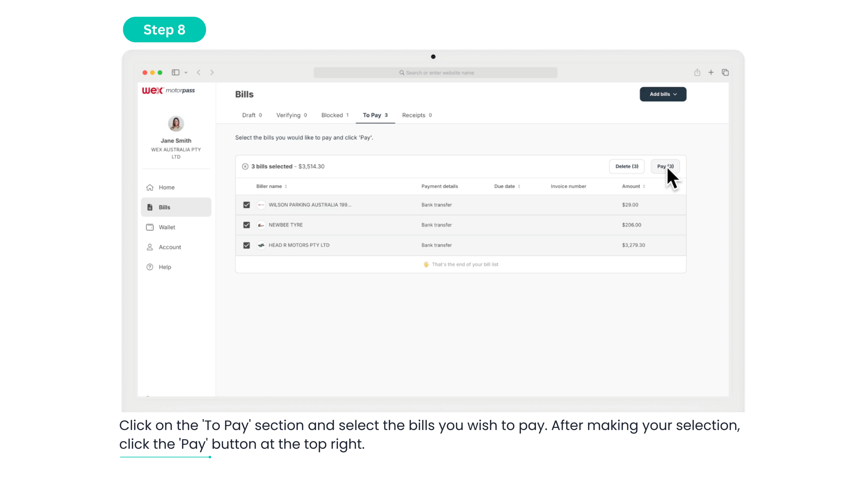Deselect HEAD R MOTORS PTY LTD bill
This screenshot has width=868, height=488.
(x=246, y=245)
